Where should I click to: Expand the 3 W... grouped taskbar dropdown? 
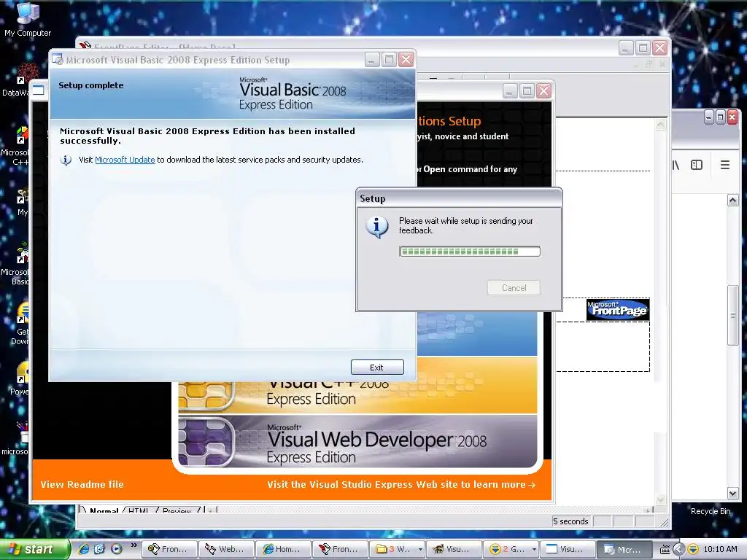pos(420,550)
